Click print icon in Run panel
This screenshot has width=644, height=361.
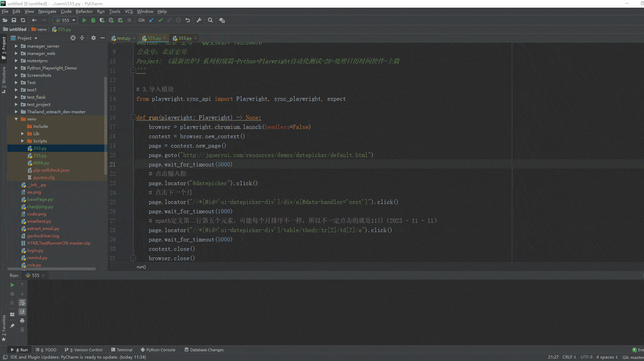[x=22, y=321]
